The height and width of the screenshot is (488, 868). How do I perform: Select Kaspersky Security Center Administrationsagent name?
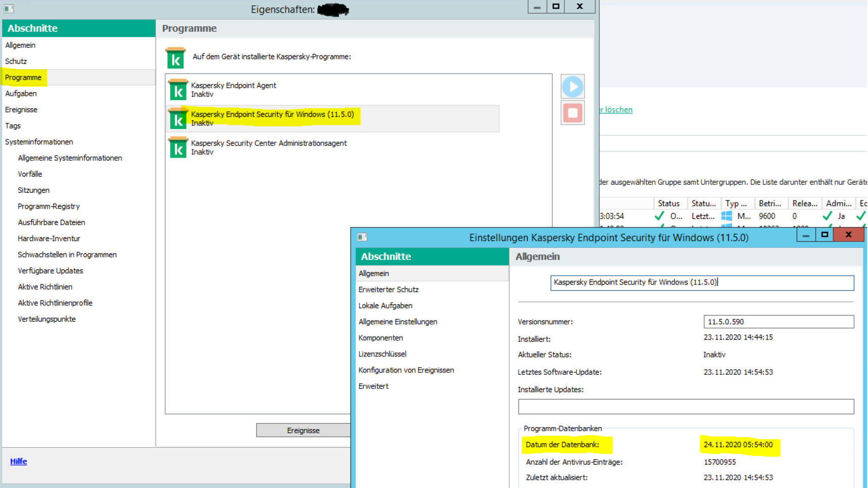[x=269, y=144]
